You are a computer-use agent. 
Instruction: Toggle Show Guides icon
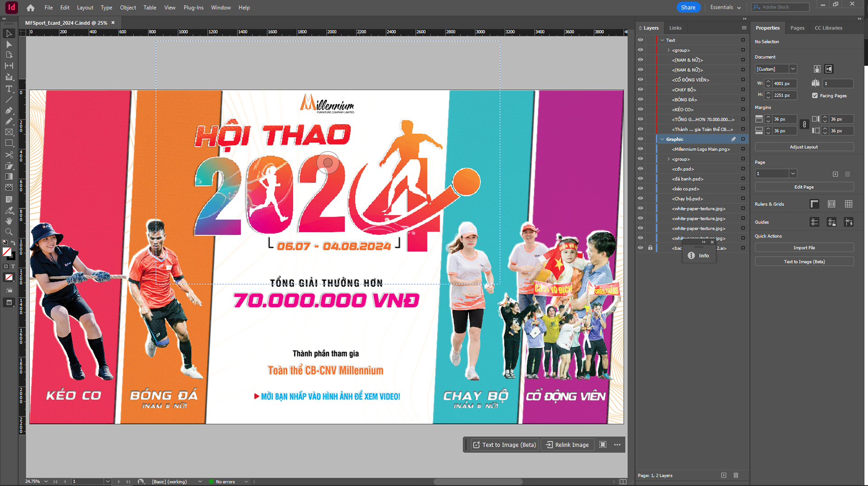pos(814,222)
